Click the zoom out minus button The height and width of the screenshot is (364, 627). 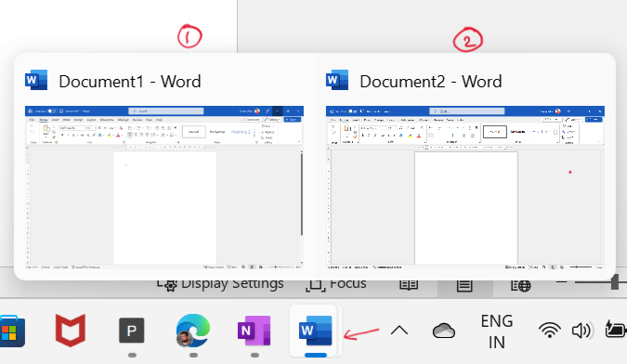(561, 282)
